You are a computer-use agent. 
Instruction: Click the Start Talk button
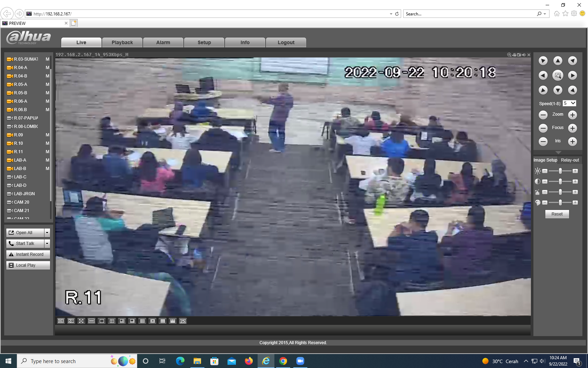(25, 243)
